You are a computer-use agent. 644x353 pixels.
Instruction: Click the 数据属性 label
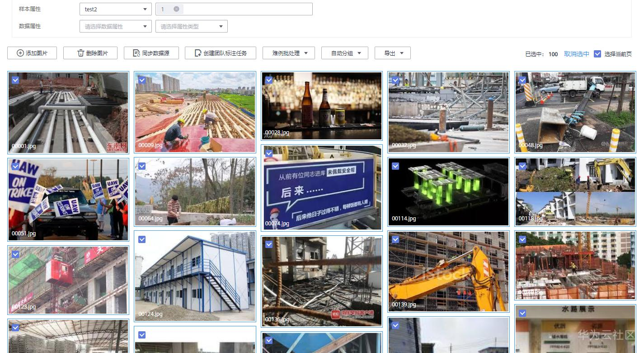point(30,26)
